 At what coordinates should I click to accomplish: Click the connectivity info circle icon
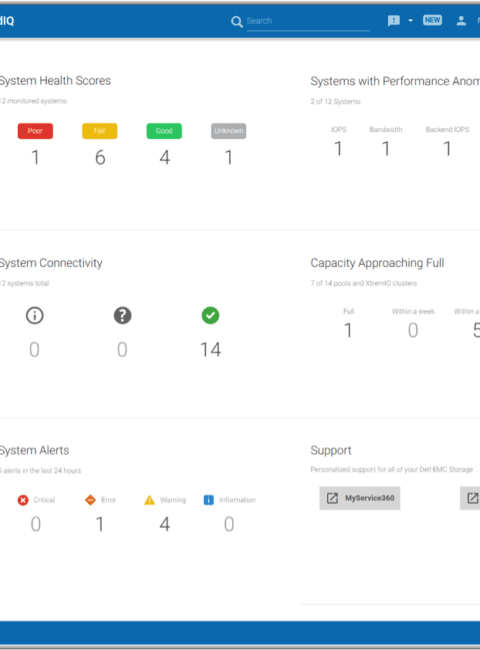click(35, 315)
